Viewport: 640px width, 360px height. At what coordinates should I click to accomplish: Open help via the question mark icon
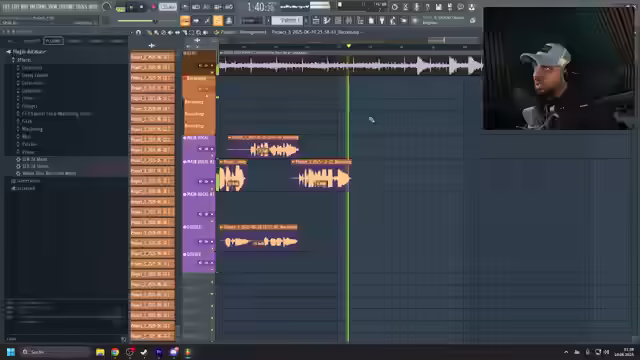427,7
